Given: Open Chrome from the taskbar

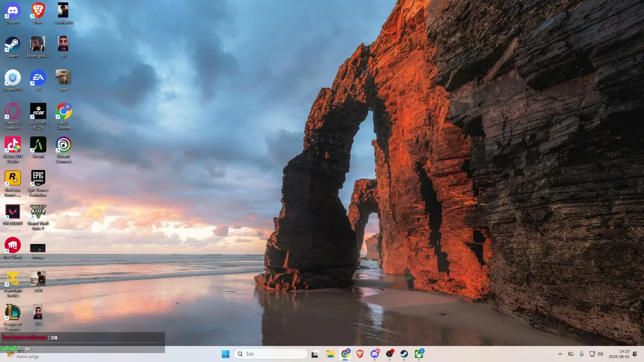Looking at the screenshot, I should [345, 354].
